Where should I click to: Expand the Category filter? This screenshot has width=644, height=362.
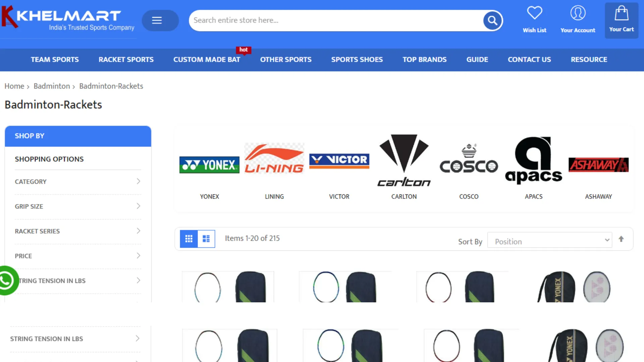point(78,182)
